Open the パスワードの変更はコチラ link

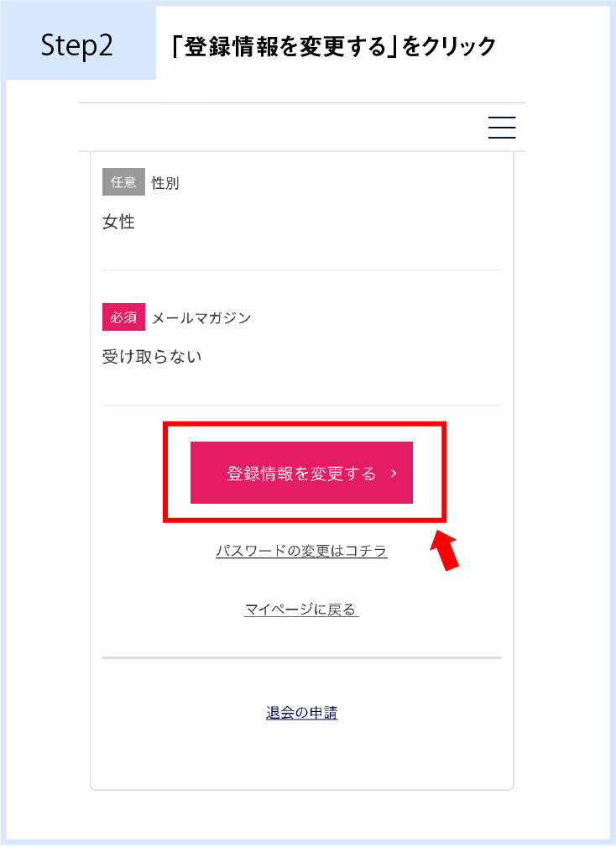pyautogui.click(x=301, y=551)
